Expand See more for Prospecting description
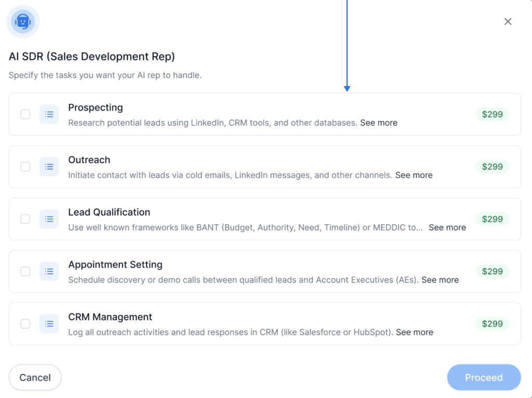Screen dimensions: 532x398 pos(379,123)
